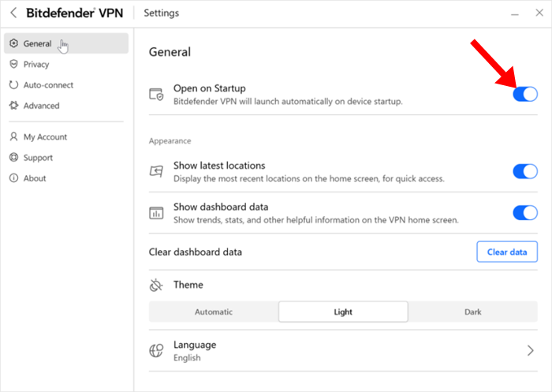Click the My Account person icon

pos(13,136)
